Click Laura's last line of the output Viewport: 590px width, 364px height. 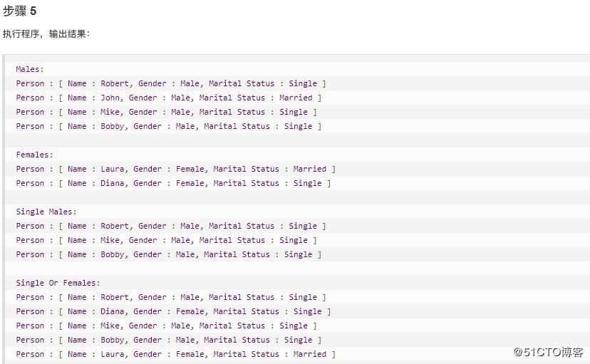click(175, 354)
